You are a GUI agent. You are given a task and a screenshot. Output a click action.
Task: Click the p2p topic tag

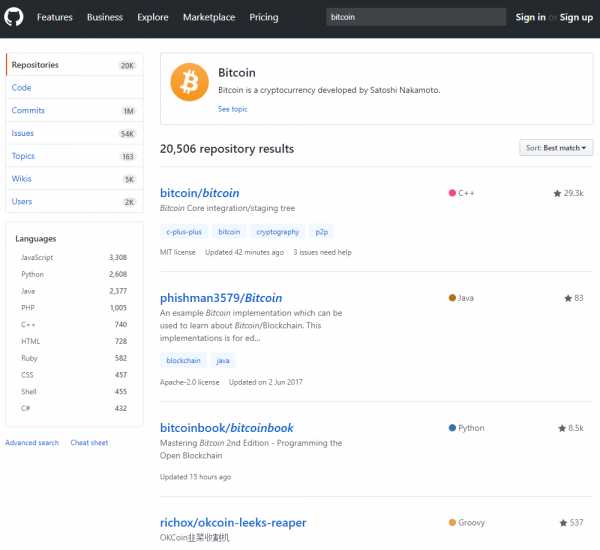tap(321, 232)
